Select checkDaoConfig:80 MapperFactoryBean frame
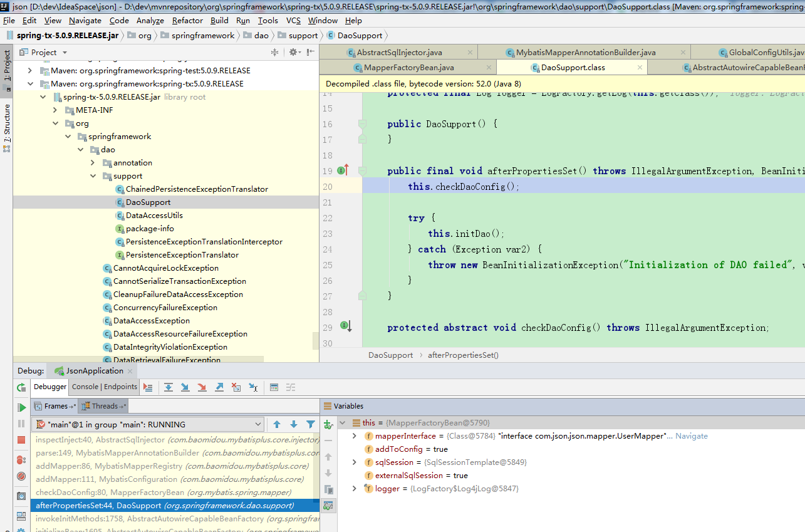805x532 pixels. 175,493
